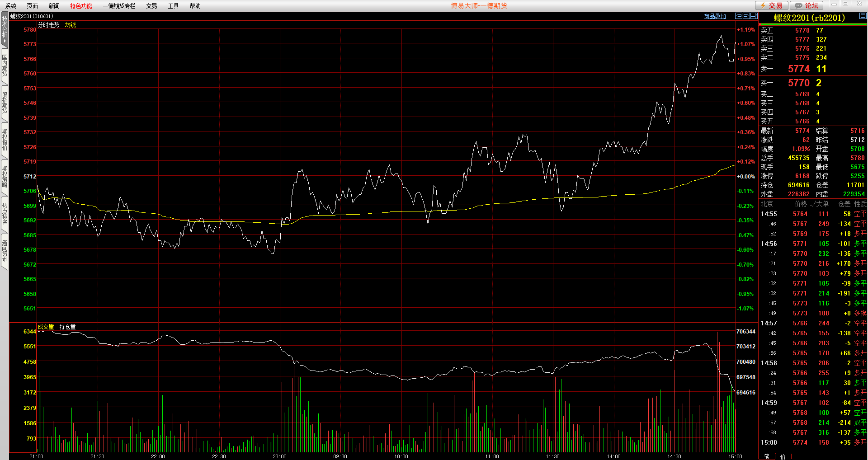Click the +1.19% percent axis label

pos(746,29)
